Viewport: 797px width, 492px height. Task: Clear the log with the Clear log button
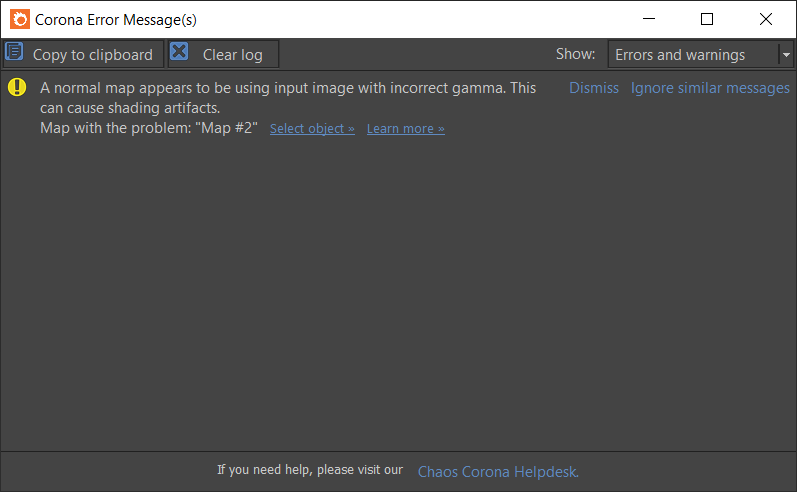point(223,54)
